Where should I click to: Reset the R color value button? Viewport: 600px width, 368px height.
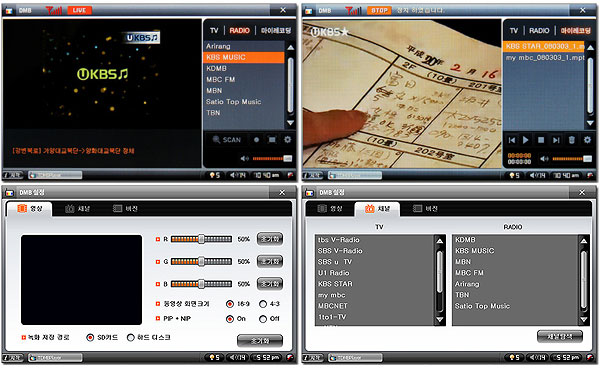pyautogui.click(x=270, y=239)
